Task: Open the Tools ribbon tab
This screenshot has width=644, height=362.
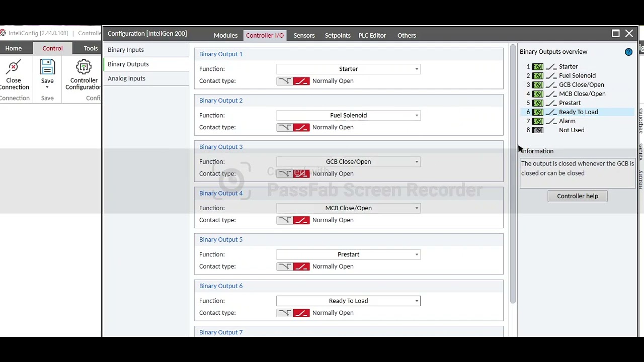Action: click(91, 48)
